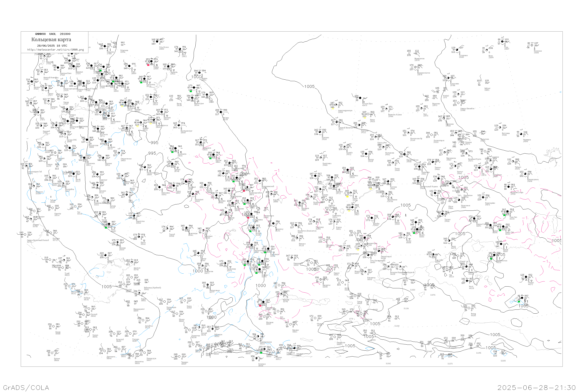The width and height of the screenshot is (588, 392).
Task: Click the Пермь station filled circle symbol
Action: [151, 97]
